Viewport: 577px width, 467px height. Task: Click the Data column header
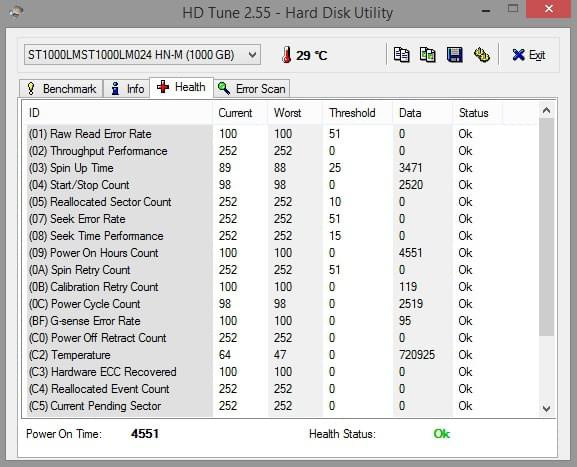tap(422, 113)
